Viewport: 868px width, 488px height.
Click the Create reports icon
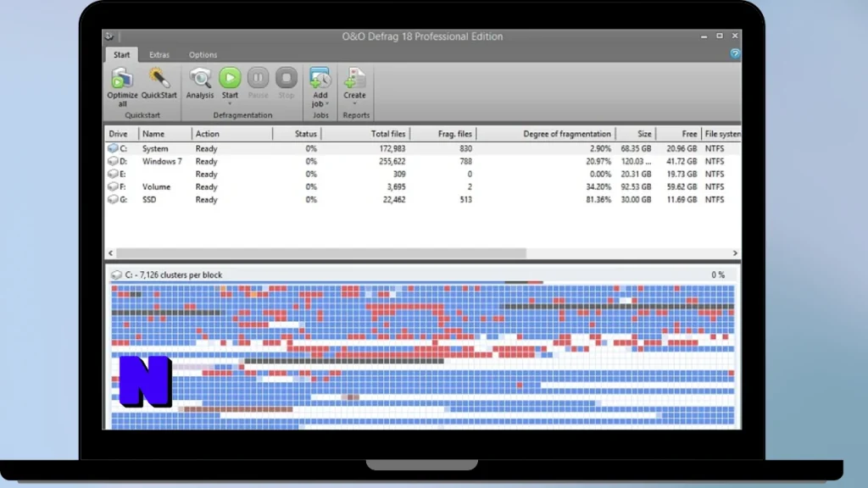tap(354, 78)
